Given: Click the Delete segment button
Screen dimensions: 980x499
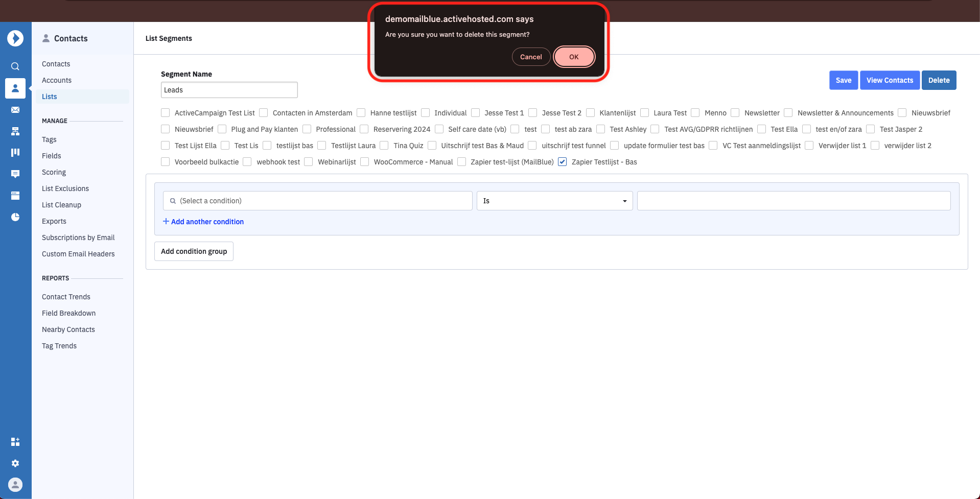Looking at the screenshot, I should click(939, 80).
